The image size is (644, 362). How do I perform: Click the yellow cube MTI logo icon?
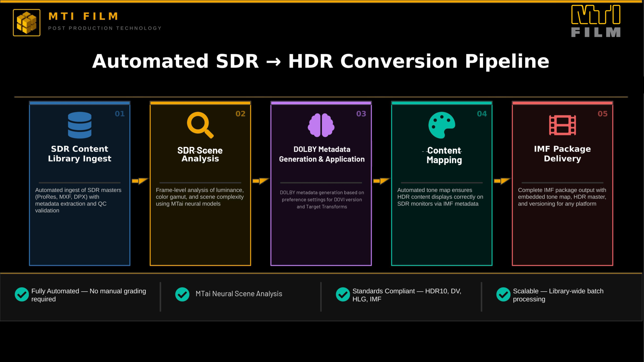(x=27, y=23)
